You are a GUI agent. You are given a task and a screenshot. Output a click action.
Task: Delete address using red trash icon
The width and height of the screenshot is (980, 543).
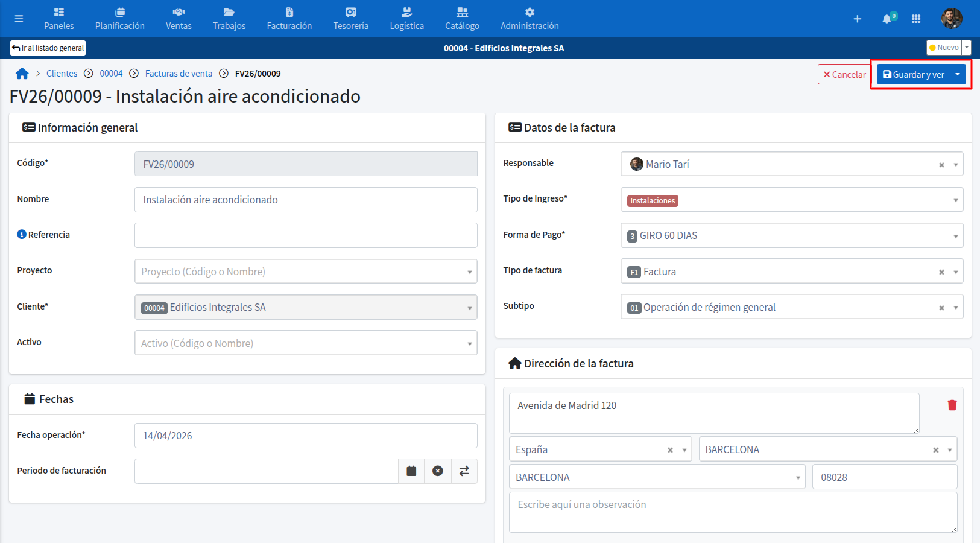952,405
